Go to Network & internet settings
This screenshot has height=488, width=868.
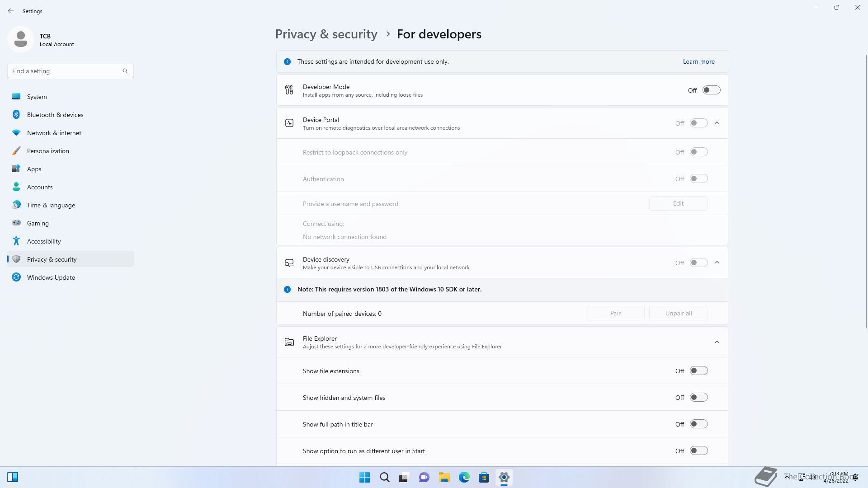54,133
